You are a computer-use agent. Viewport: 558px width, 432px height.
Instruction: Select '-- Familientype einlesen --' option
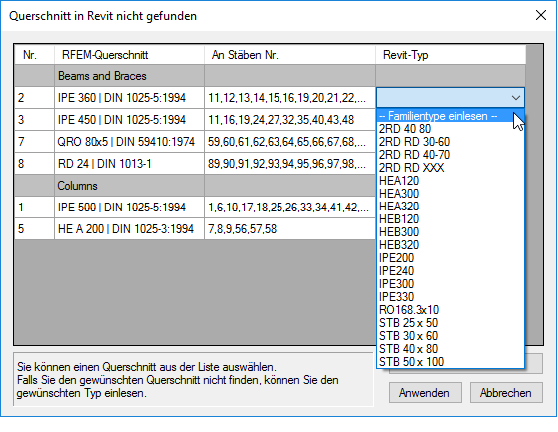pos(450,116)
